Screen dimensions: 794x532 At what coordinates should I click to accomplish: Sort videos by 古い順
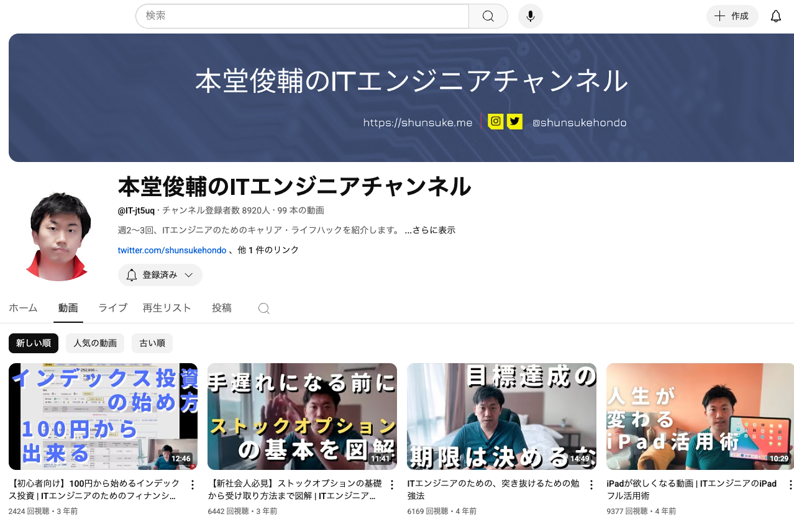[152, 343]
